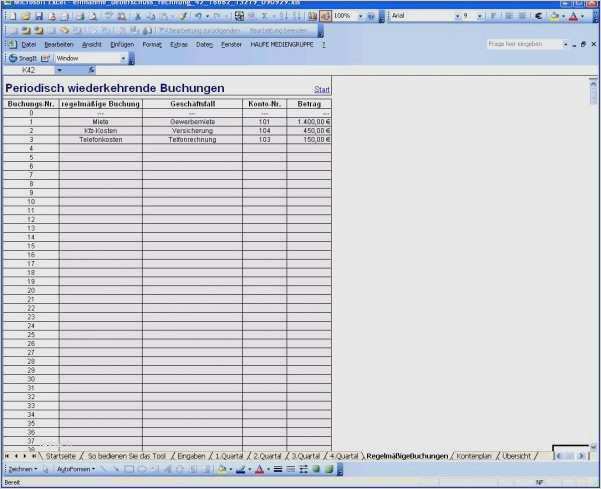Open the Format menu
601x489 pixels.
[152, 44]
